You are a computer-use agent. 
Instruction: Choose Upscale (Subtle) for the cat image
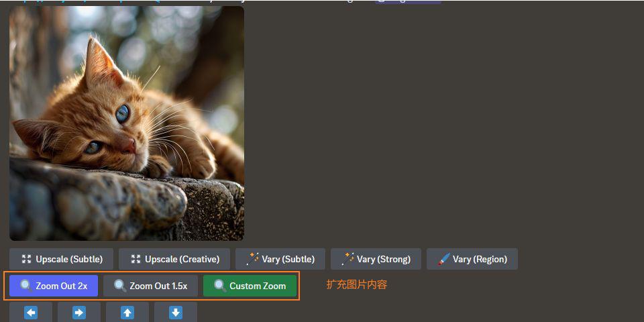pos(61,259)
